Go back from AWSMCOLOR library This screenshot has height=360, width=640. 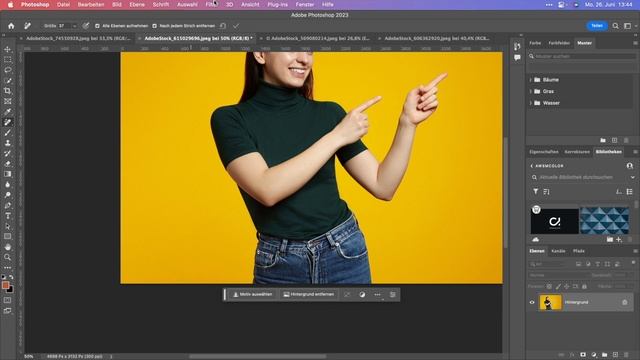point(531,166)
